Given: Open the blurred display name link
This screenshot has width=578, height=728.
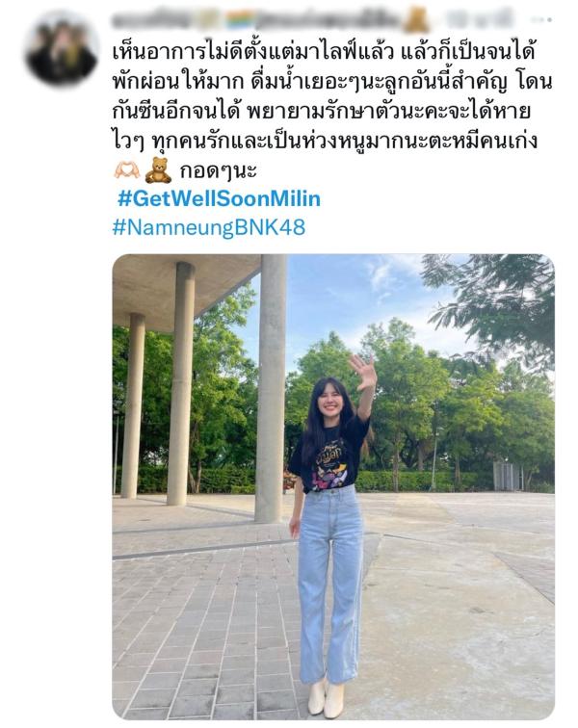Looking at the screenshot, I should tap(257, 19).
